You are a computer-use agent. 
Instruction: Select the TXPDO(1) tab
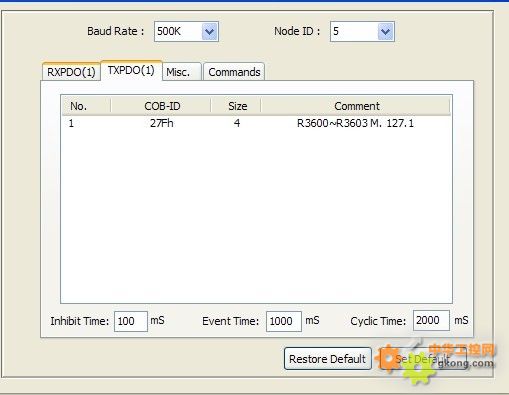click(131, 70)
